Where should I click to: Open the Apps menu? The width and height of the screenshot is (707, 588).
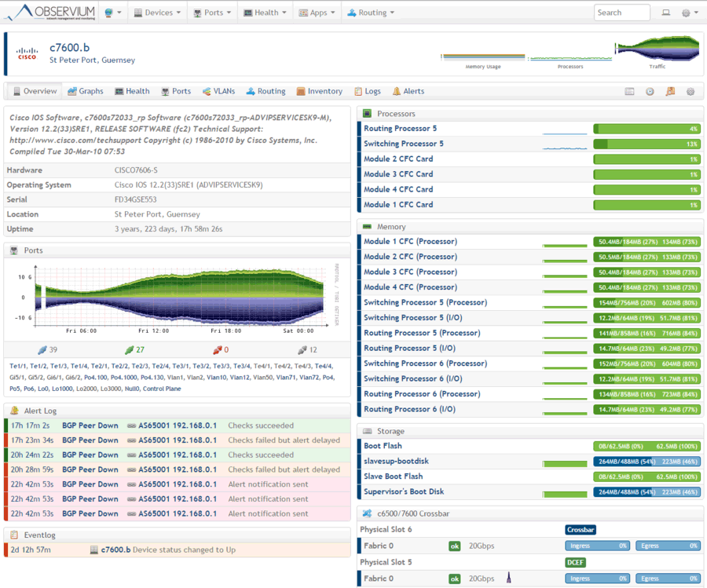[x=317, y=13]
